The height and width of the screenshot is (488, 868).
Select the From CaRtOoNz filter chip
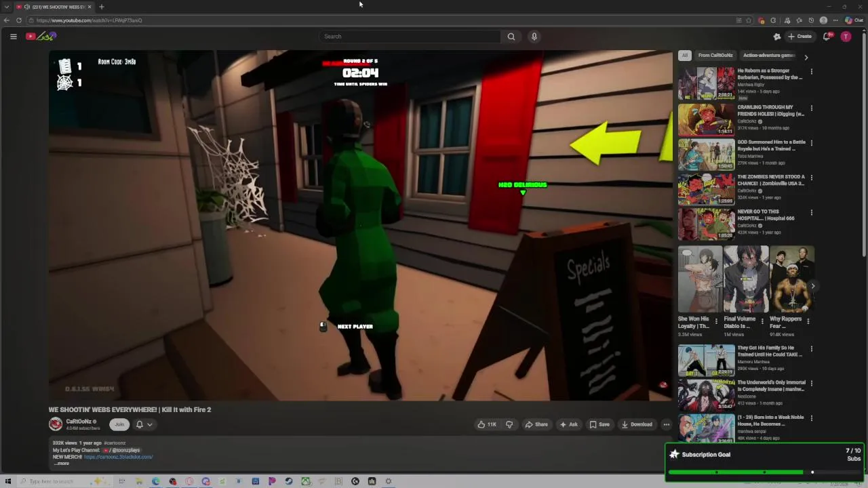pyautogui.click(x=715, y=56)
